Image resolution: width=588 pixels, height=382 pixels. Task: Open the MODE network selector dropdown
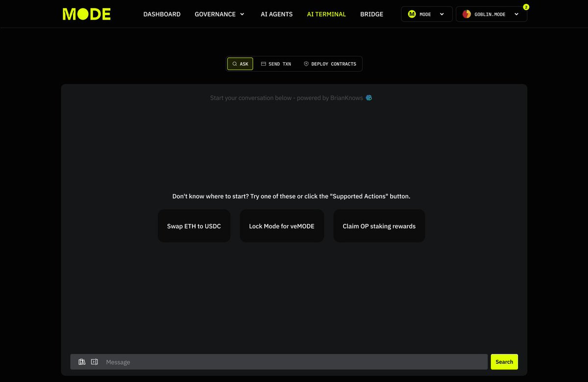coord(427,14)
